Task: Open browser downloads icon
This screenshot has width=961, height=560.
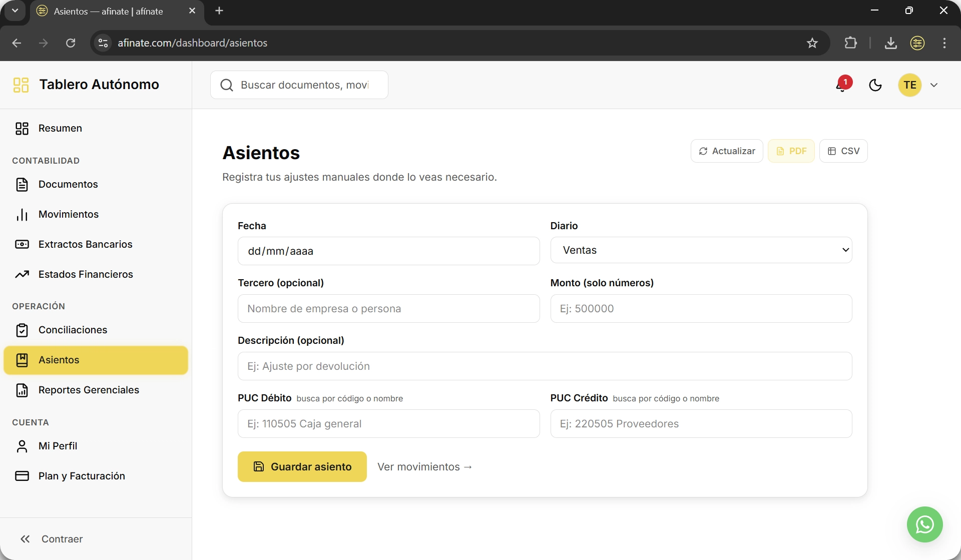Action: click(x=890, y=43)
